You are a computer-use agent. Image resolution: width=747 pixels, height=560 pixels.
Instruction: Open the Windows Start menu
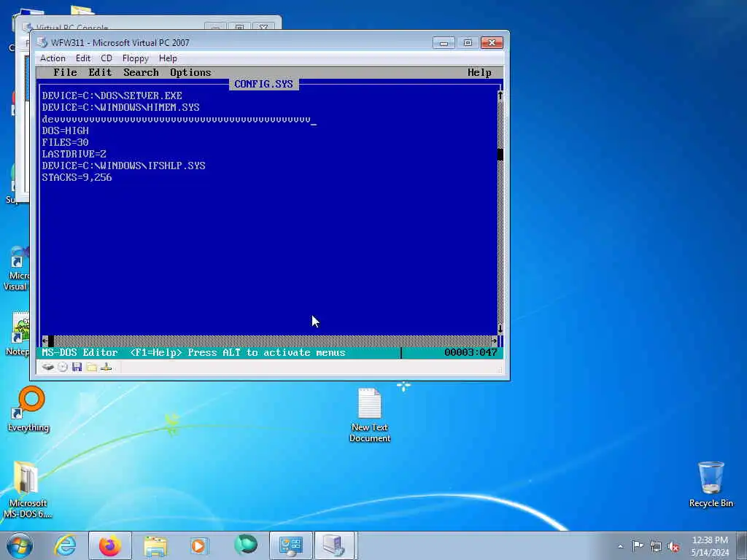[20, 545]
